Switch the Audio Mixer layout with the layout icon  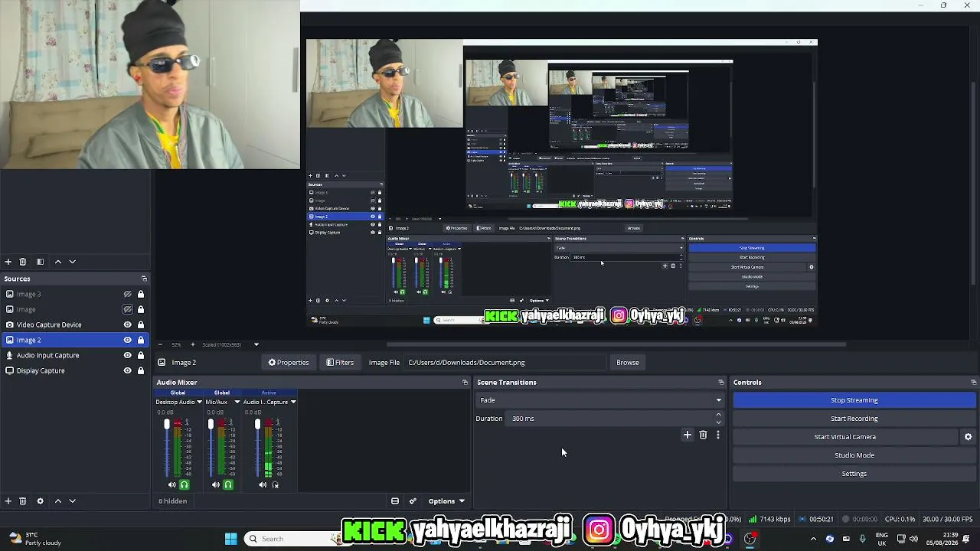[x=395, y=501]
